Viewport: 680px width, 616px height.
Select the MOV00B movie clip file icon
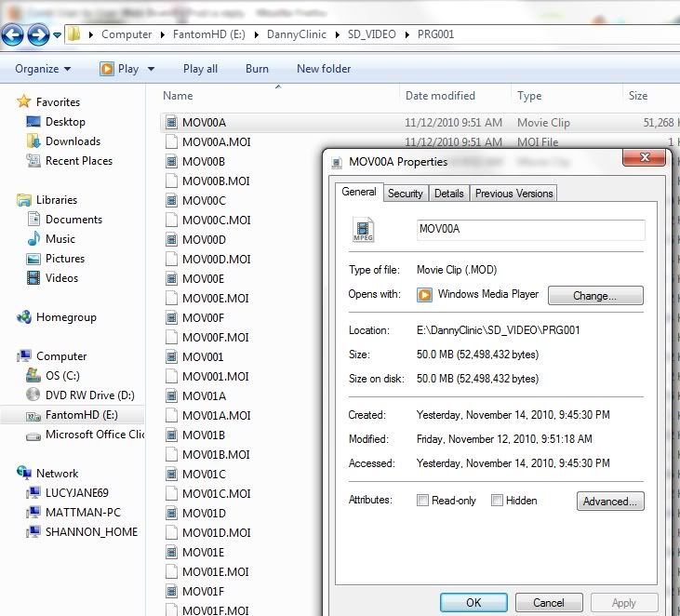click(x=171, y=161)
